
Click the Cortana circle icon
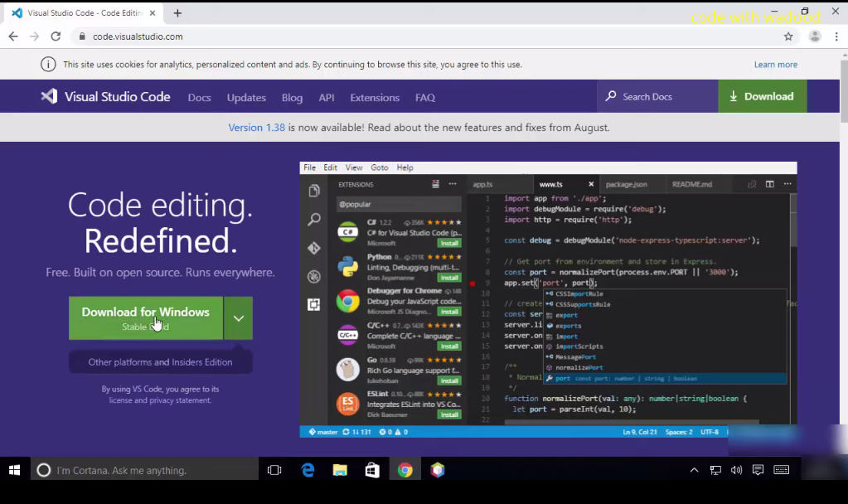[x=44, y=471]
